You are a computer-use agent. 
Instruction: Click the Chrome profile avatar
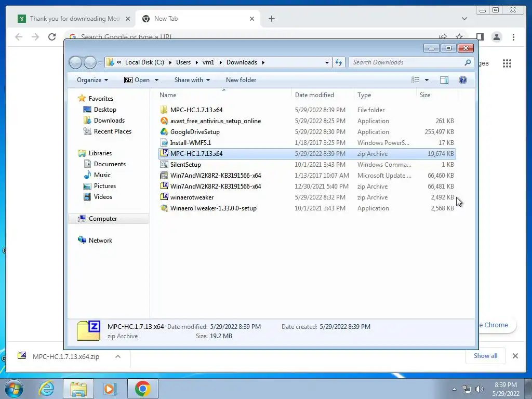point(497,37)
